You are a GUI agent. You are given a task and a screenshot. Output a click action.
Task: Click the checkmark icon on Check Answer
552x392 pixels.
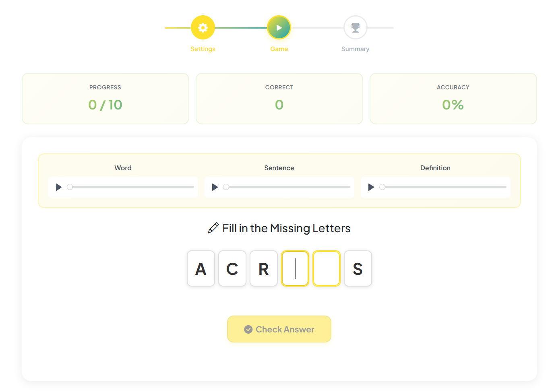(x=248, y=329)
